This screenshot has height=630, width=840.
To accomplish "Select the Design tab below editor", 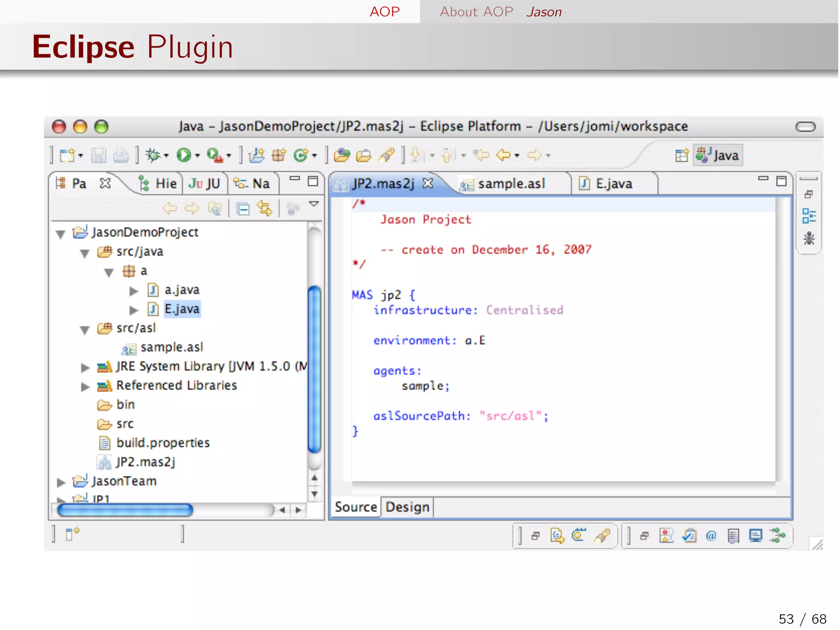I will [x=407, y=507].
